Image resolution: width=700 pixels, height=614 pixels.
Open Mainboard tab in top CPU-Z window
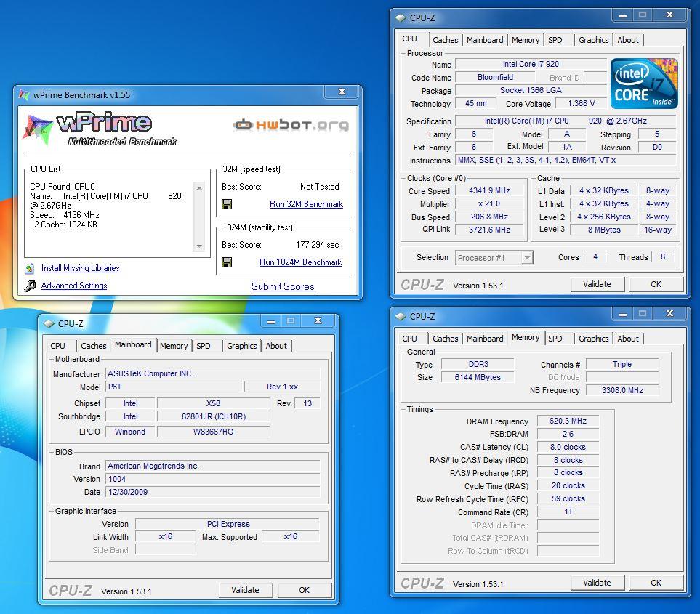[485, 40]
